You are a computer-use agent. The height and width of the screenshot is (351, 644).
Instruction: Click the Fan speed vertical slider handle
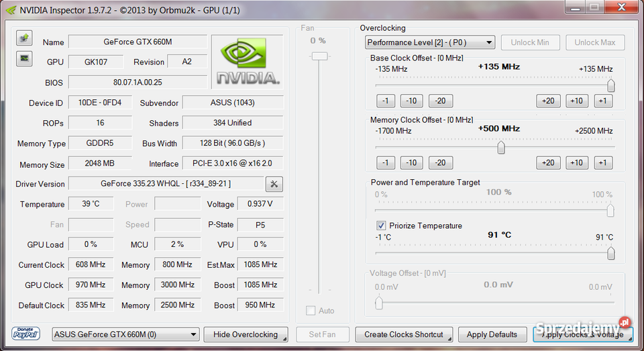pyautogui.click(x=319, y=56)
